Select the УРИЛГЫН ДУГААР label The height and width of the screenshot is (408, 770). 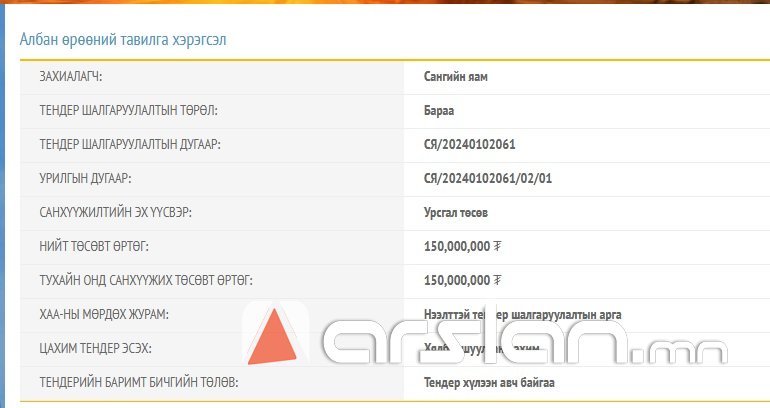point(86,178)
